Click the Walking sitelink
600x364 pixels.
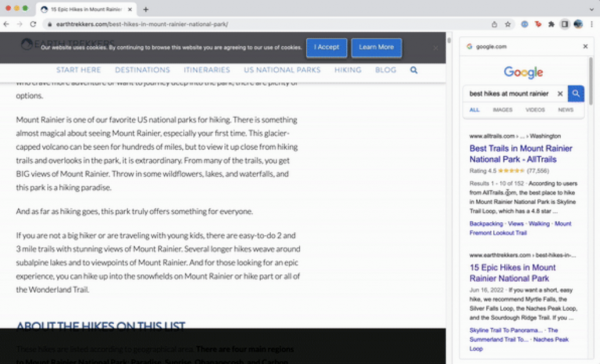(539, 224)
